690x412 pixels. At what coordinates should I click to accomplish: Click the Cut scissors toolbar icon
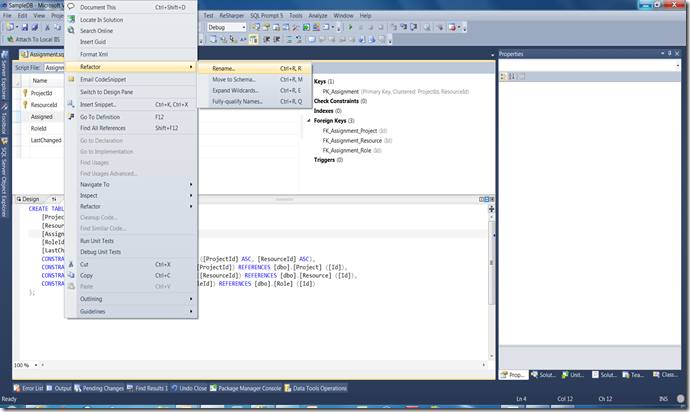pyautogui.click(x=47, y=27)
